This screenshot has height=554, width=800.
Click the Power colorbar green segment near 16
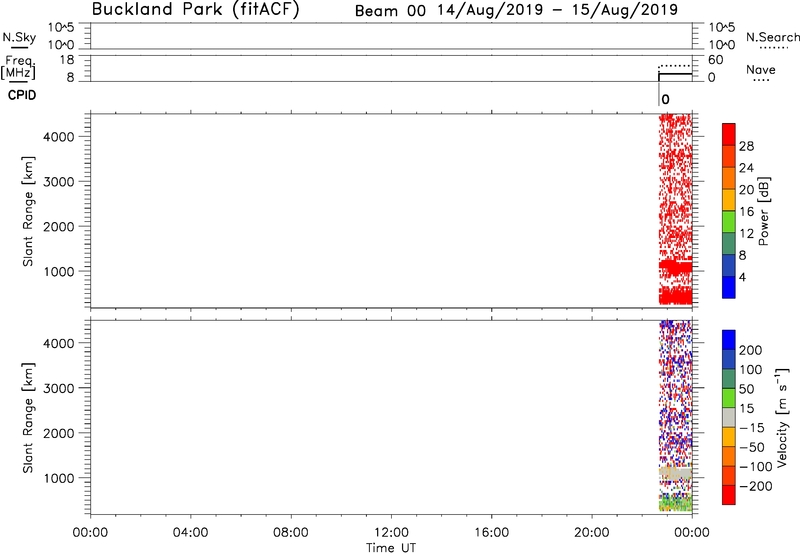tap(729, 221)
